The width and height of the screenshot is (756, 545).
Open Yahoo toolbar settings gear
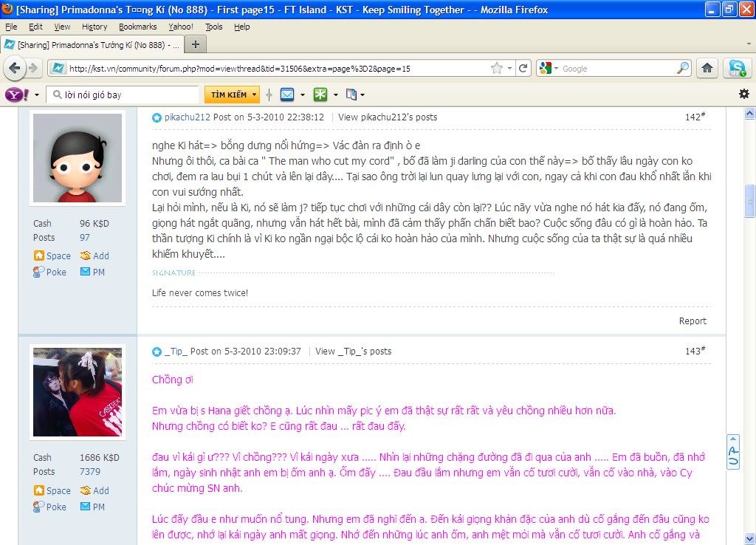pos(744,94)
